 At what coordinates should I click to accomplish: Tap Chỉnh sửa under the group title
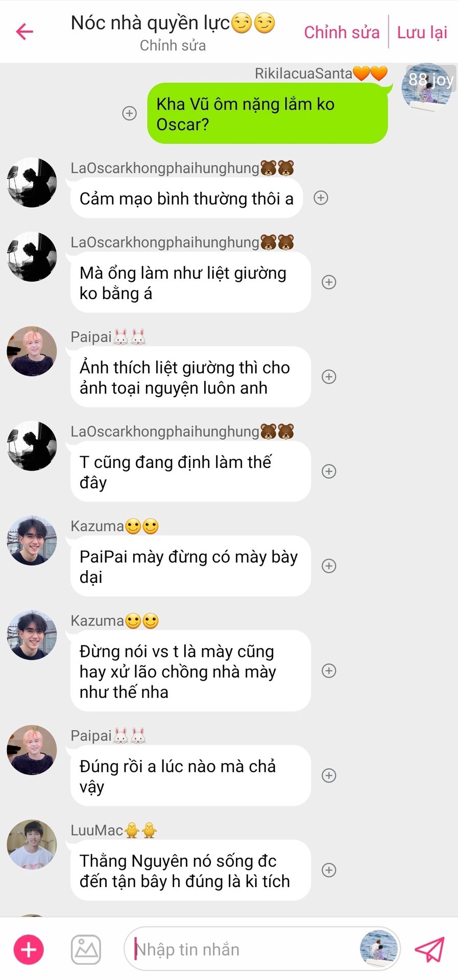pos(173,45)
